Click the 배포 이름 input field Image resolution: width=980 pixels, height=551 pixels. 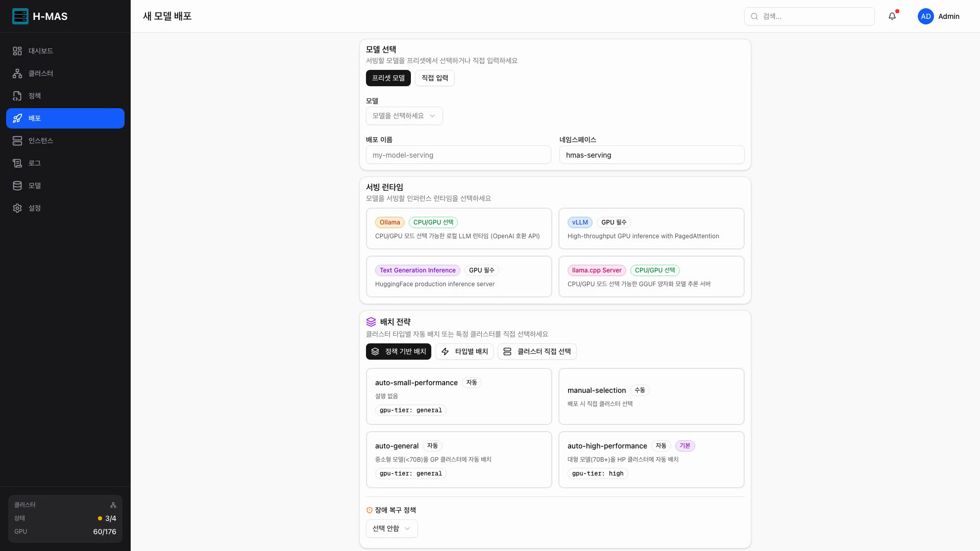pyautogui.click(x=458, y=155)
